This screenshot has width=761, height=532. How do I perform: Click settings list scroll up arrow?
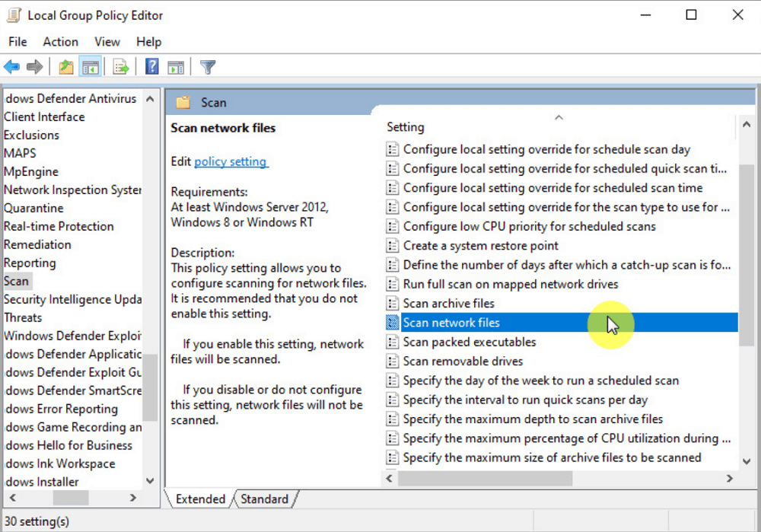pos(747,125)
